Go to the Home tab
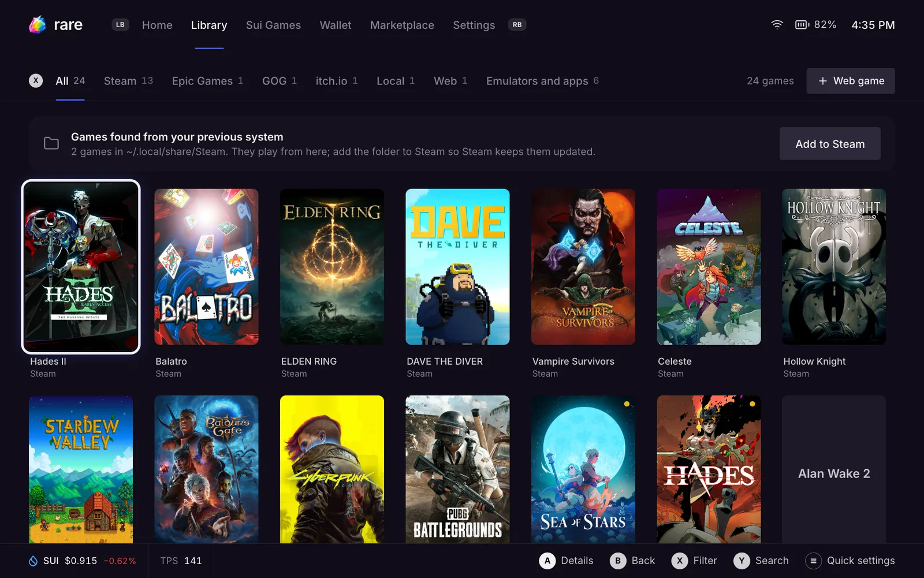924x578 pixels. tap(157, 25)
